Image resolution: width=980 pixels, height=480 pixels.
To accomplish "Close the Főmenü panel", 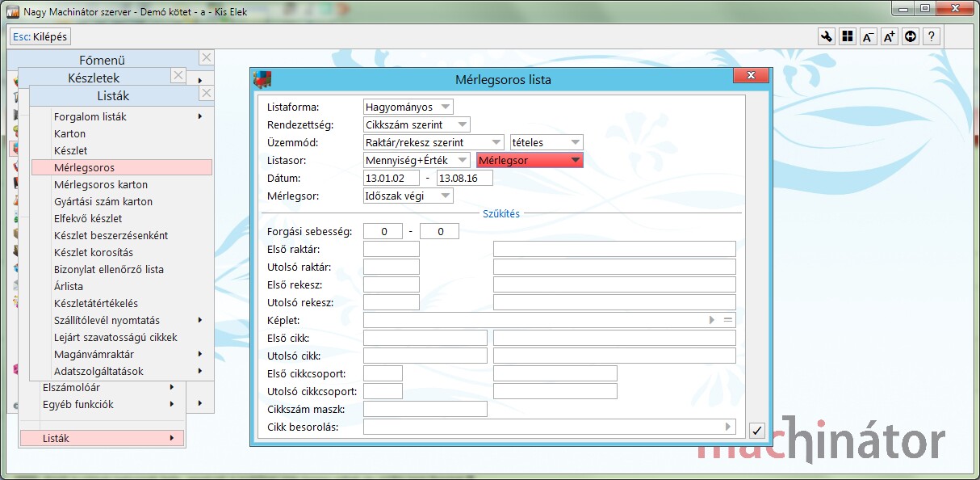I will (207, 57).
